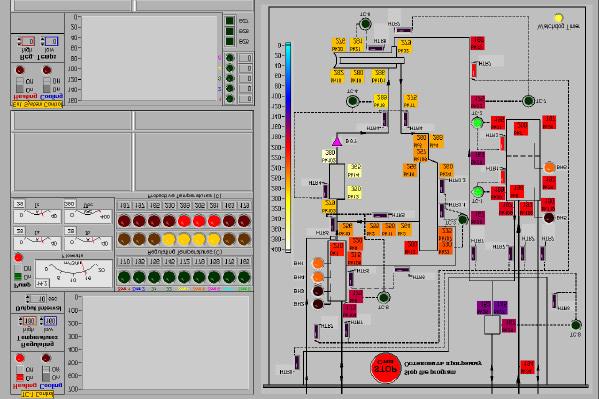Toggle Heating switch in Ext. Steam Control panel
The width and height of the screenshot is (599, 399).
tap(20, 85)
